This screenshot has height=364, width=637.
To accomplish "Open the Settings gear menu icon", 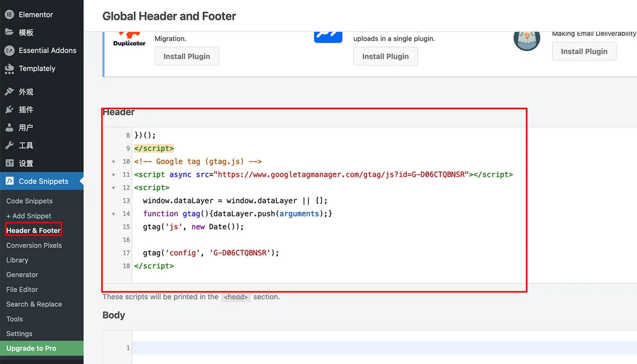I will click(9, 163).
